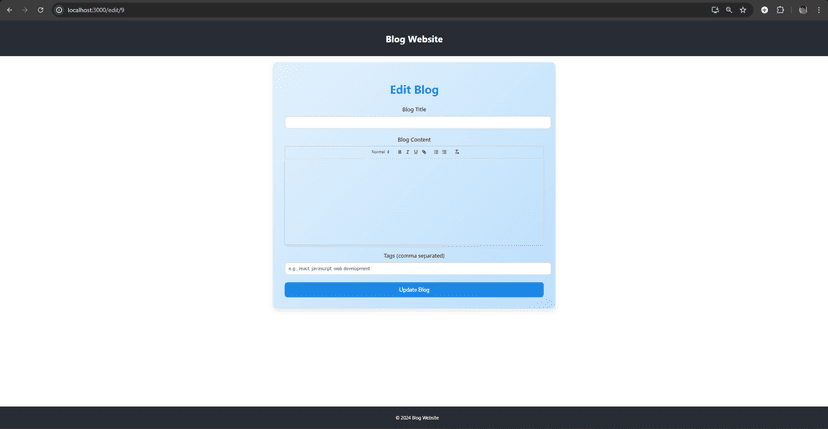
Task: Toggle bold formatting in the editor toolbar
Action: tap(400, 152)
